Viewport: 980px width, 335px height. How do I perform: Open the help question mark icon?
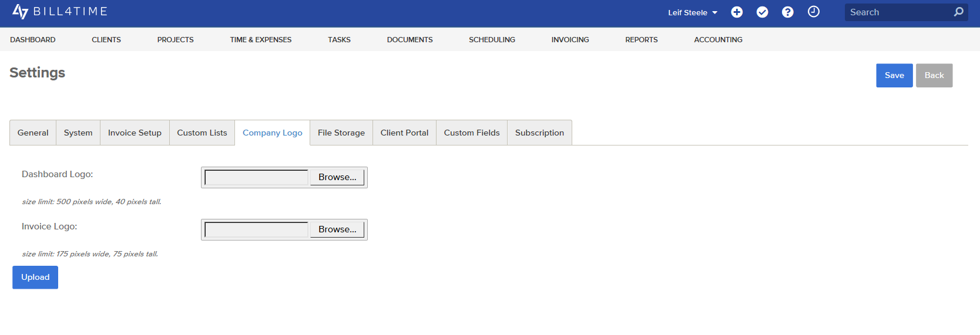tap(788, 12)
